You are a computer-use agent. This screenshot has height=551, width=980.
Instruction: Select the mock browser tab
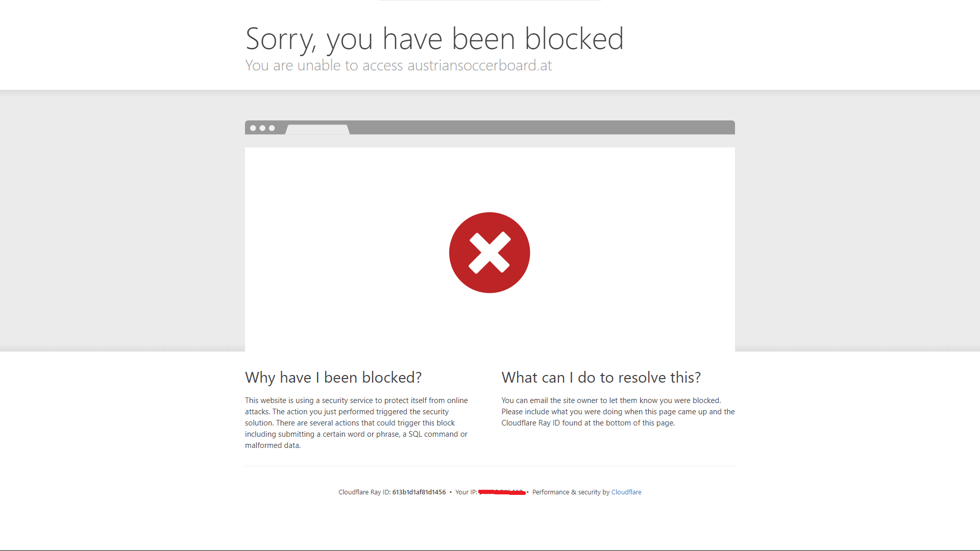(317, 130)
